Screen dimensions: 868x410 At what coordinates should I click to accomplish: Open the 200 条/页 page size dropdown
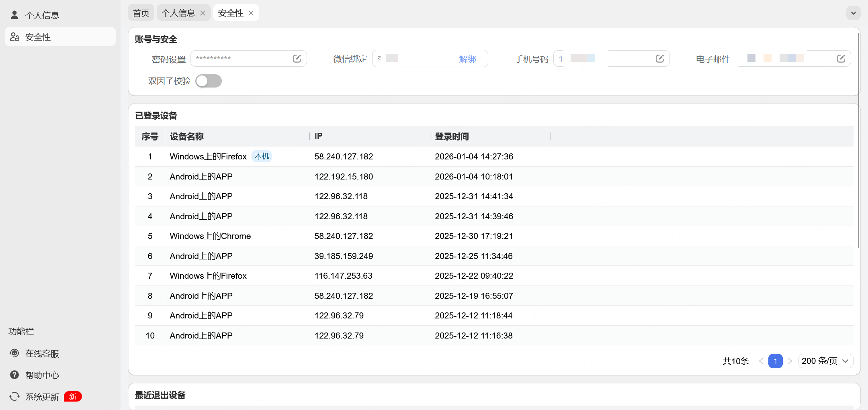825,361
